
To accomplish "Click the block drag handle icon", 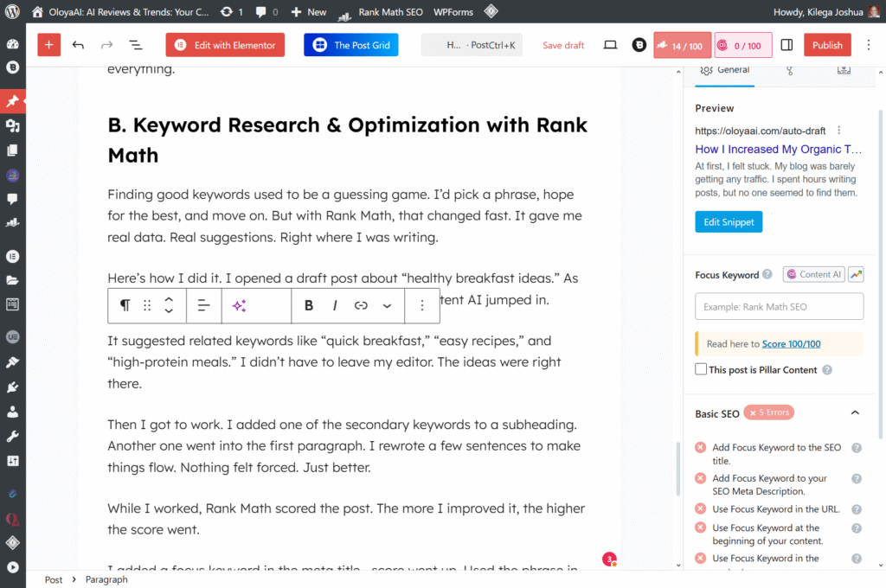I will 147,305.
